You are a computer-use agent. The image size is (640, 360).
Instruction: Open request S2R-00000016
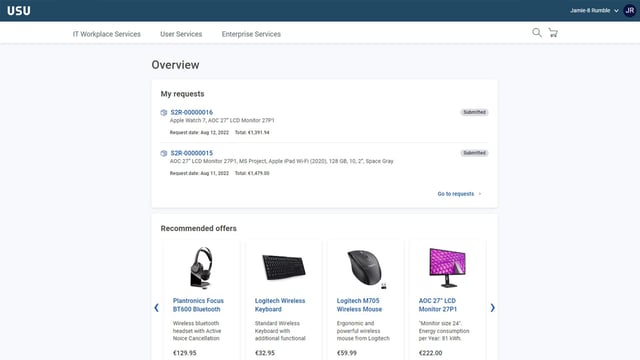191,112
